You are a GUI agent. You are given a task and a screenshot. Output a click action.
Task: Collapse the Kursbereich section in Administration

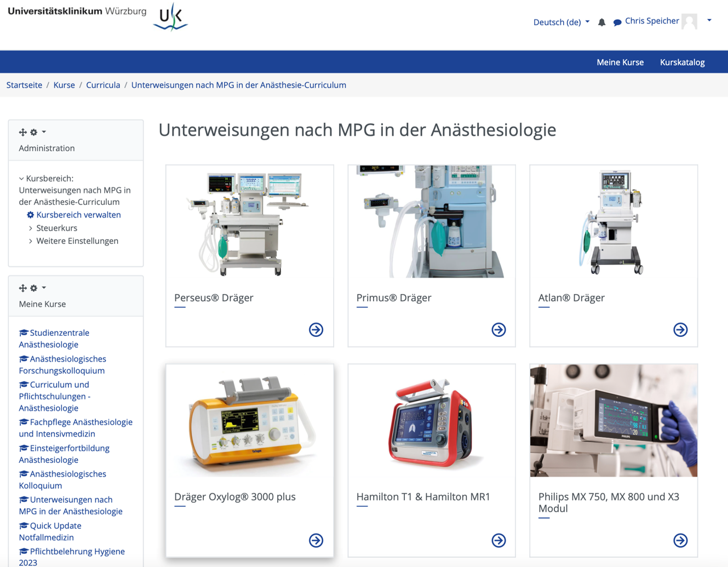pos(21,178)
